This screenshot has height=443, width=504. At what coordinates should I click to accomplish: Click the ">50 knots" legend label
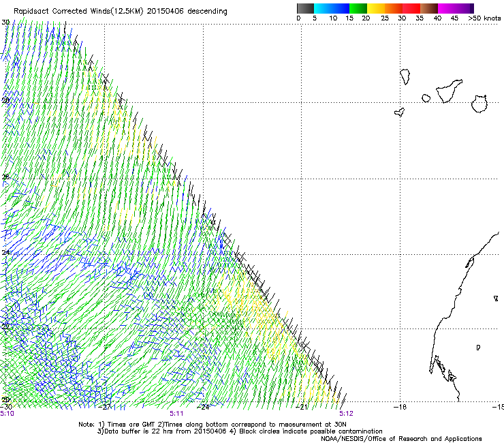[x=484, y=18]
